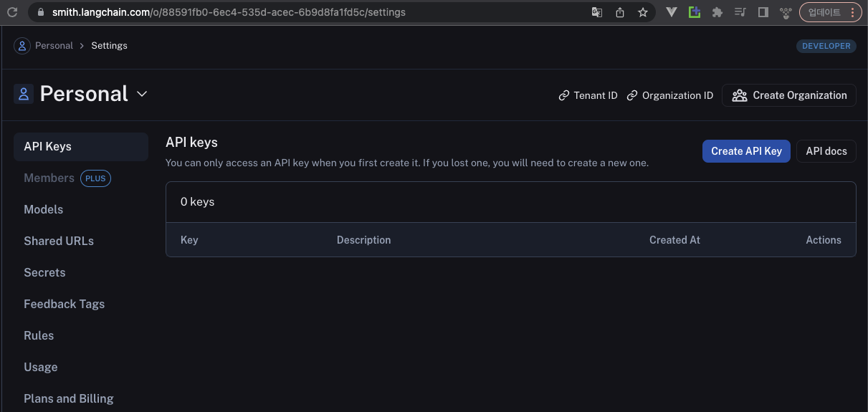Open the Models settings section
The height and width of the screenshot is (412, 868).
click(x=44, y=209)
